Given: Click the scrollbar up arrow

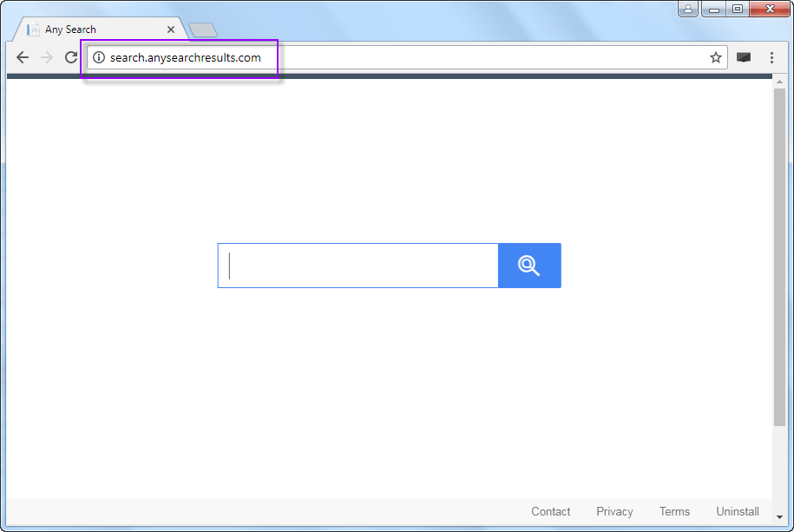Looking at the screenshot, I should (x=779, y=82).
